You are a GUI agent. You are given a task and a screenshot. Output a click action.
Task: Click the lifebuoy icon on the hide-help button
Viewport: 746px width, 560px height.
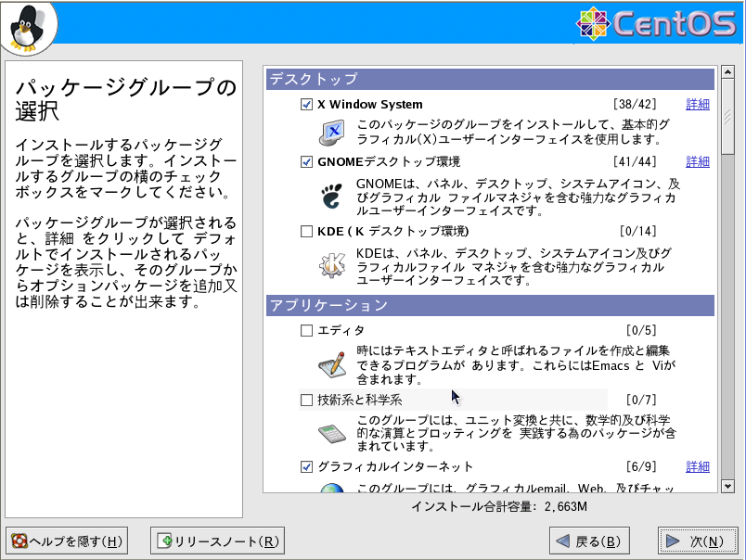point(19,541)
